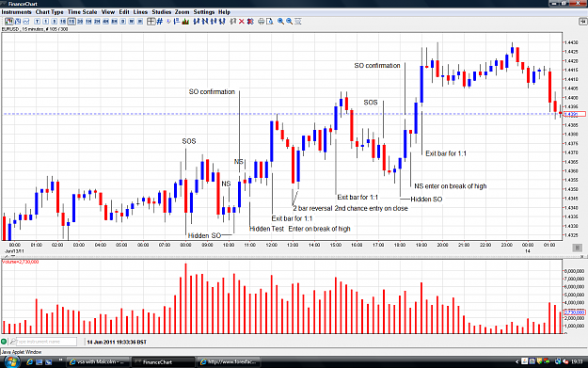Click the Java icon in system tray
Screen dimensions: 588x368
524,360
